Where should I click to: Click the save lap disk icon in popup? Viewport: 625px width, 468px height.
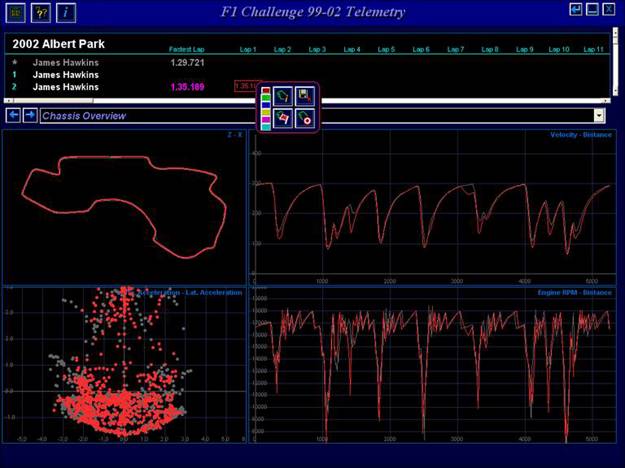pos(304,97)
